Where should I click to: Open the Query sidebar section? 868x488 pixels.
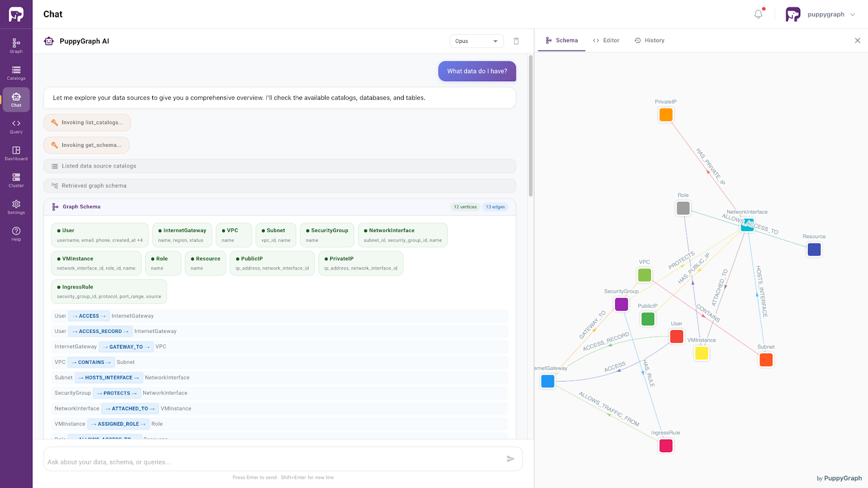(x=16, y=126)
